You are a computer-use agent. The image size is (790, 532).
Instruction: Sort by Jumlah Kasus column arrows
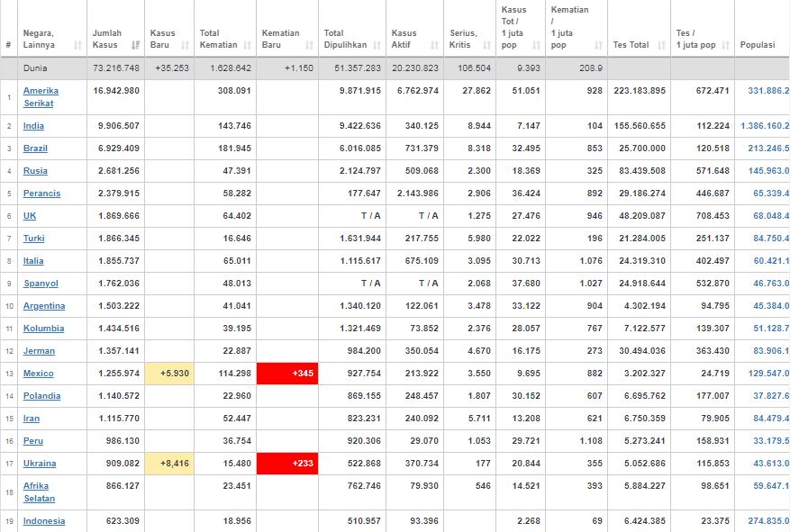pyautogui.click(x=135, y=45)
